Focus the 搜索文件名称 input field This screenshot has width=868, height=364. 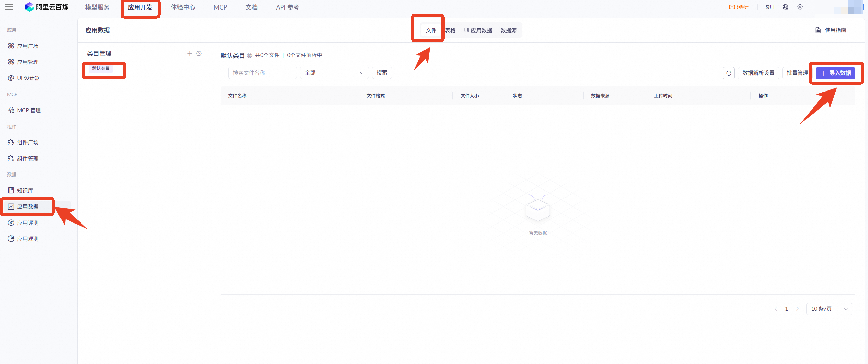(263, 73)
